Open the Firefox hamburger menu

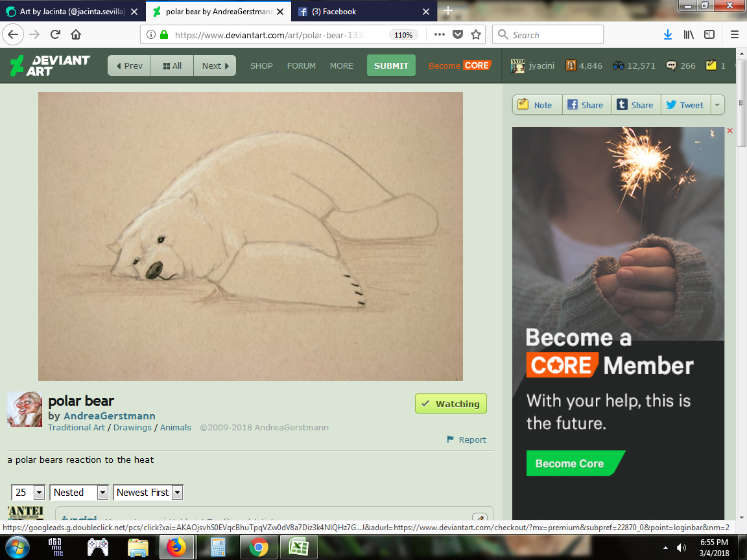735,34
